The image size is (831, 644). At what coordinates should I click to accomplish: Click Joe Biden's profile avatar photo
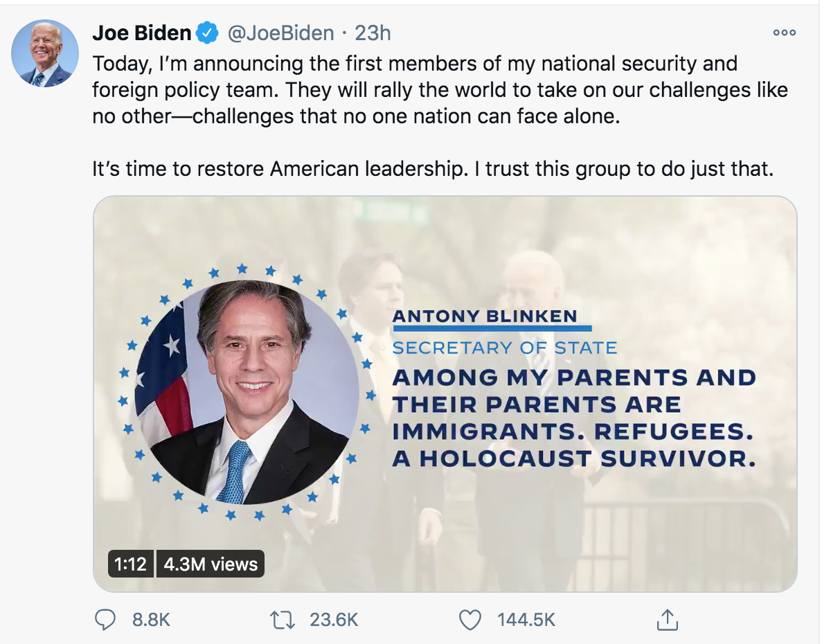(46, 53)
